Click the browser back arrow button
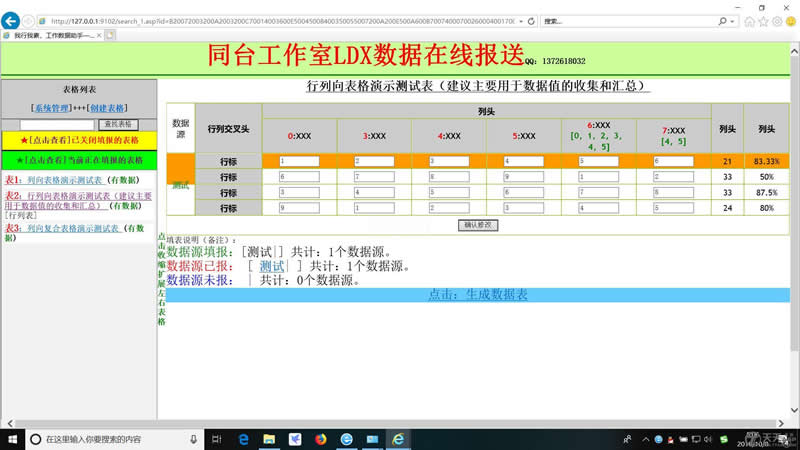 point(11,20)
